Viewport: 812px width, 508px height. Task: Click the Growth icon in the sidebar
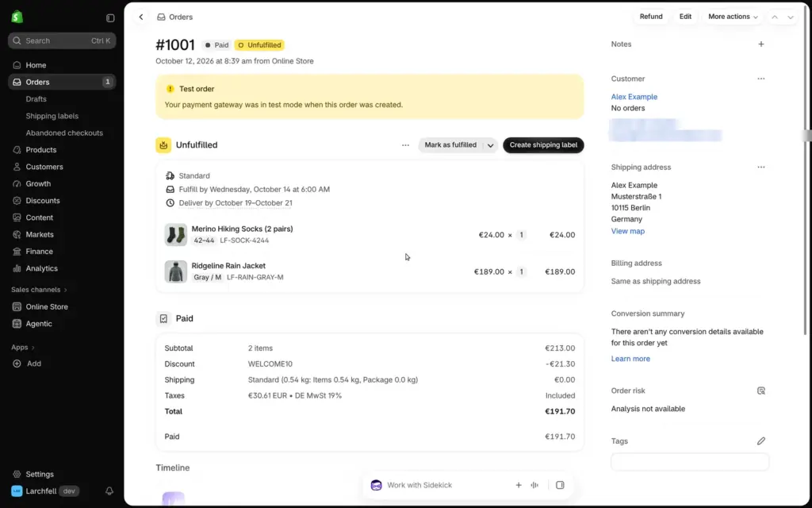pos(17,183)
